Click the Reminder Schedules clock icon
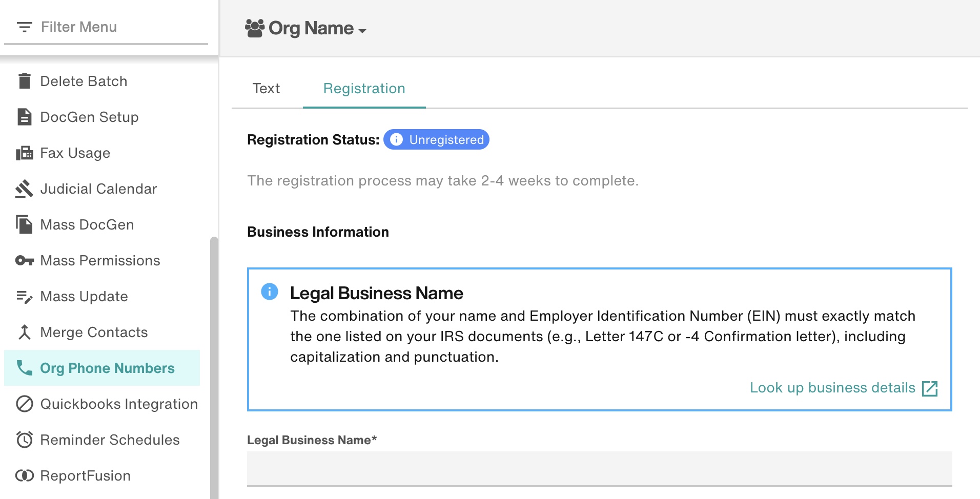 click(x=24, y=440)
